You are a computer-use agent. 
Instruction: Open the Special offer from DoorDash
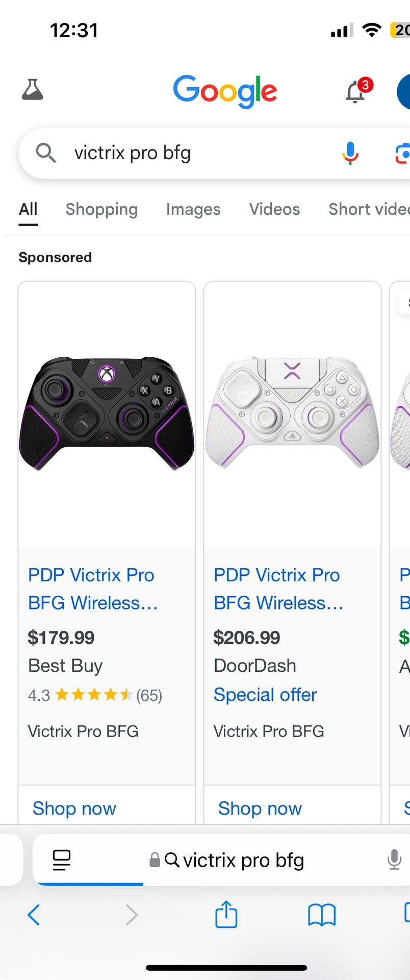point(265,695)
